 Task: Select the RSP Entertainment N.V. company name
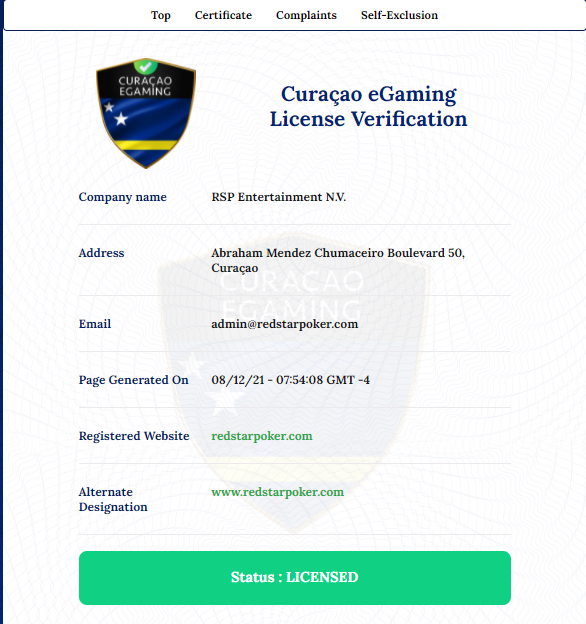coord(278,197)
